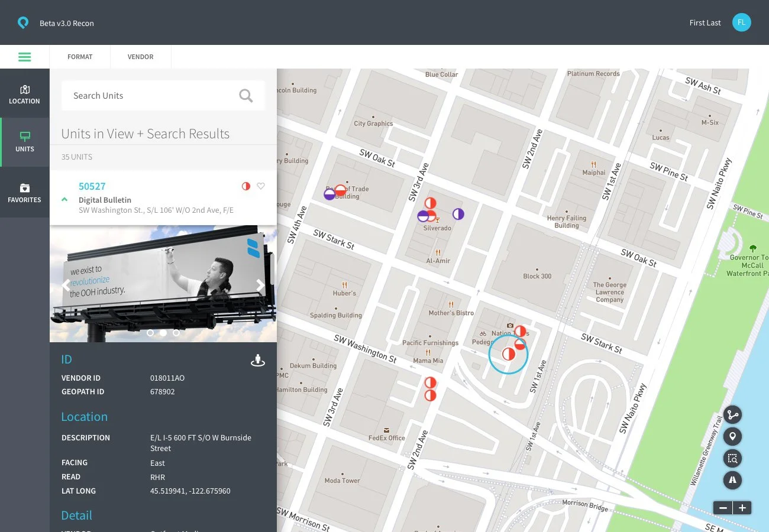Click Mother's Bistro restaurant icon
The height and width of the screenshot is (532, 769).
(451, 304)
